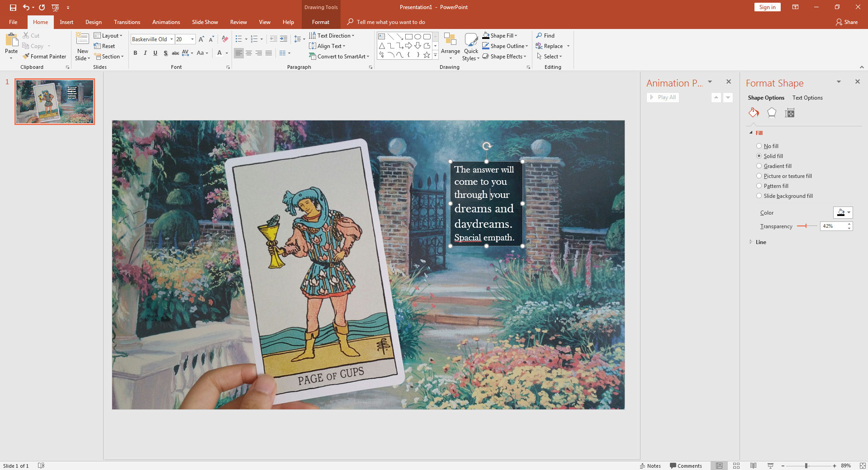Switch to Slide Sorter view icon
The height and width of the screenshot is (470, 868).
(x=736, y=465)
